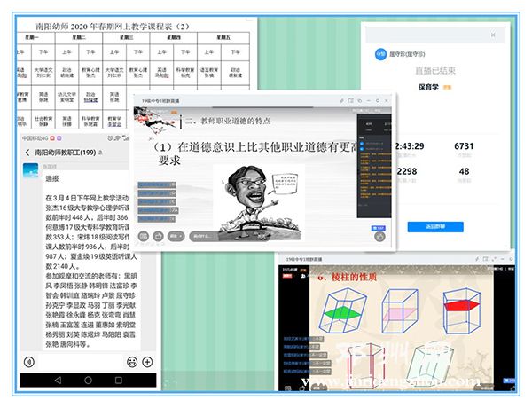Click the round like button at slide bottom right
Image resolution: width=532 pixels, height=408 pixels.
pyautogui.click(x=379, y=236)
